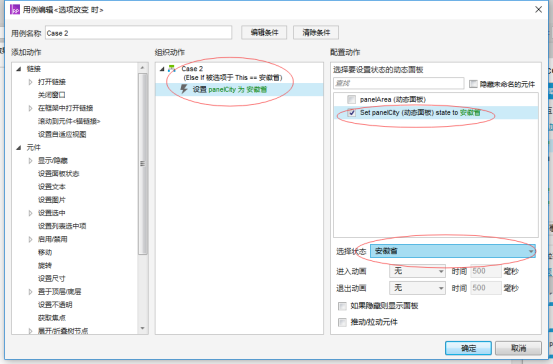Click the 清除条件 button
This screenshot has width=553, height=364.
tap(316, 32)
